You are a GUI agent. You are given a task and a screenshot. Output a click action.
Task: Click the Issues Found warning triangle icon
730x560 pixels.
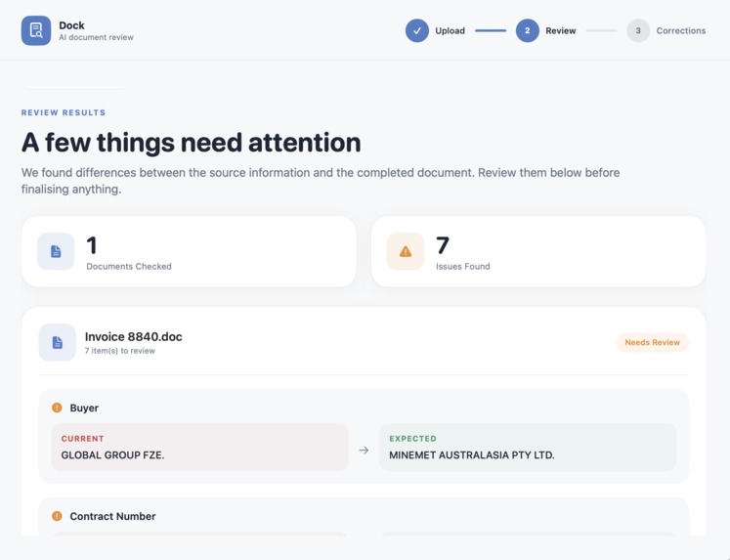coord(406,251)
